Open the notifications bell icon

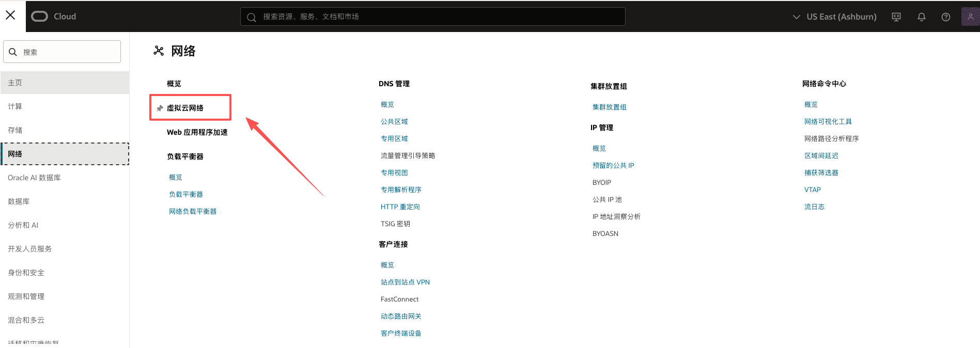[x=921, y=17]
